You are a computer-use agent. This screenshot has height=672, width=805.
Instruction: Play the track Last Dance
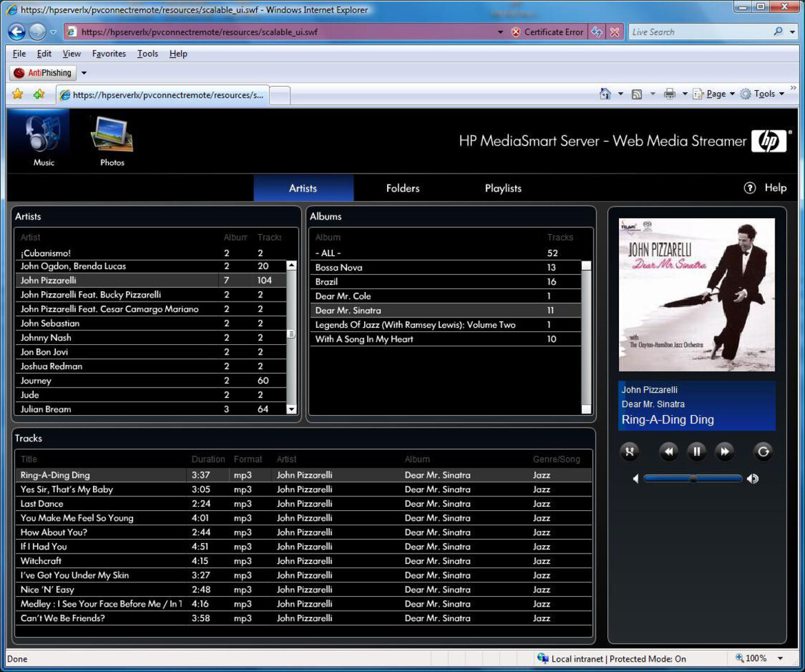tap(304, 503)
